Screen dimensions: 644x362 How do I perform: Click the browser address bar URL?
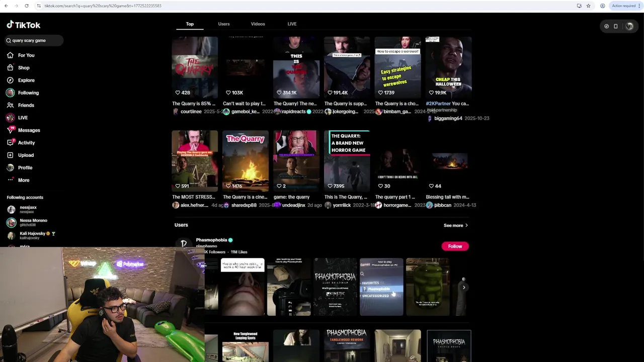click(103, 6)
